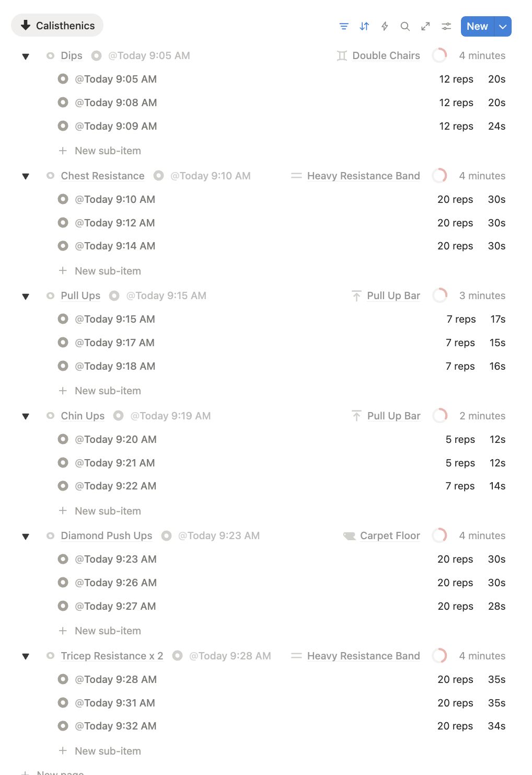Image resolution: width=532 pixels, height=775 pixels.
Task: Click the Double Chairs equipment icon
Action: (x=342, y=56)
